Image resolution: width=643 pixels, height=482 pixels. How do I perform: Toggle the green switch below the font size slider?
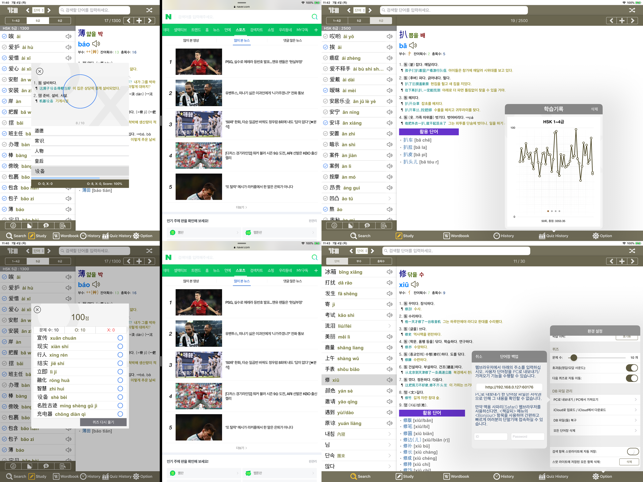click(631, 368)
